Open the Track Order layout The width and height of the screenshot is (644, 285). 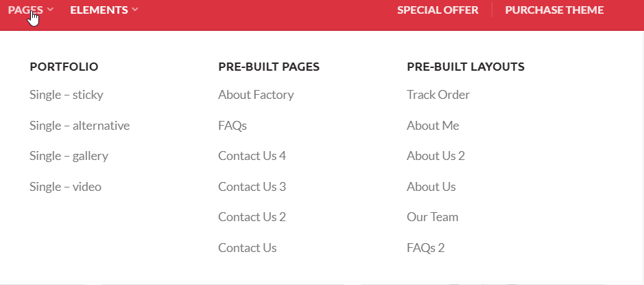point(438,95)
